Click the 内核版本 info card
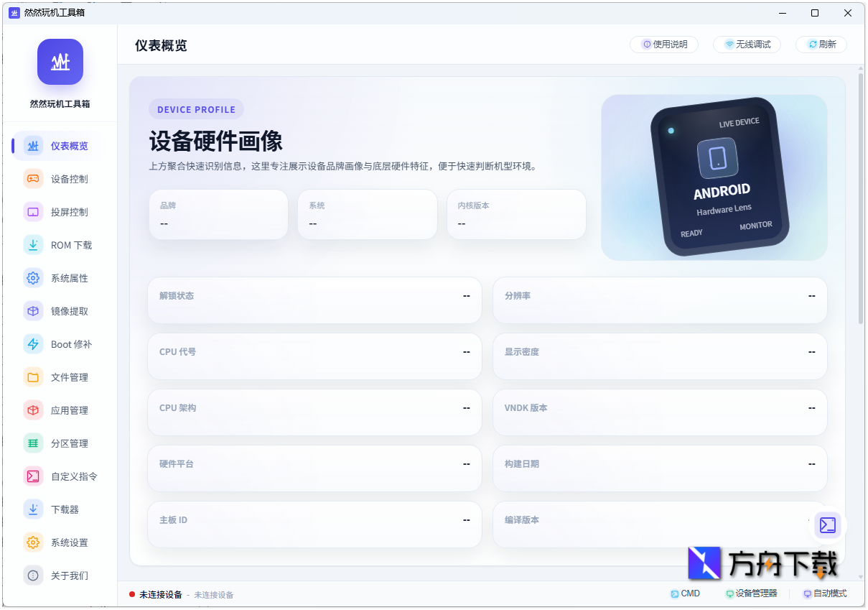868x610 pixels. click(516, 214)
